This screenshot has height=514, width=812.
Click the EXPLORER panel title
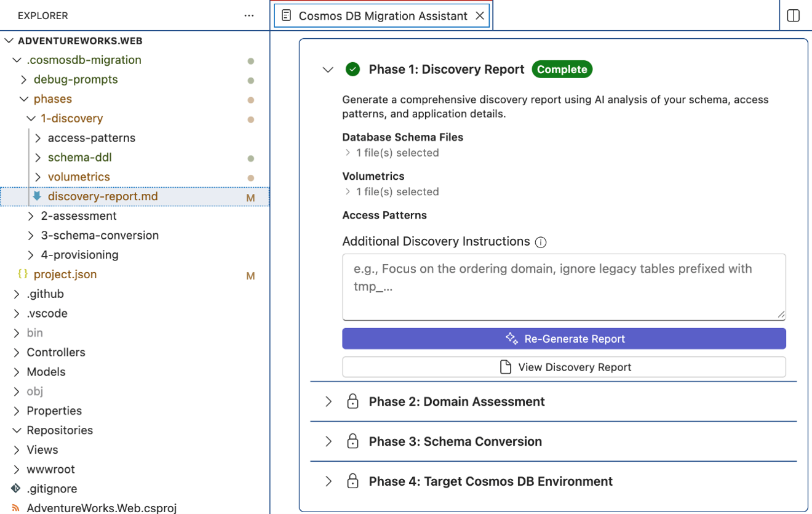point(43,15)
